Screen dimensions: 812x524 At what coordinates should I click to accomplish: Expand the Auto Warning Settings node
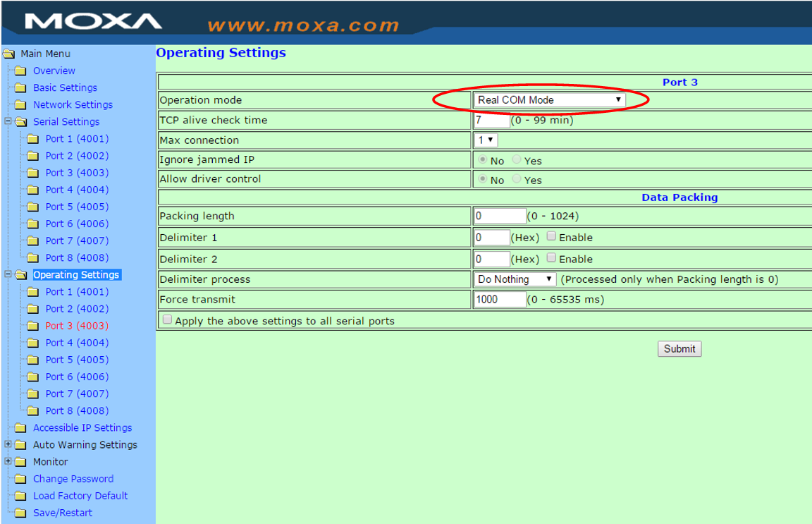click(x=8, y=444)
